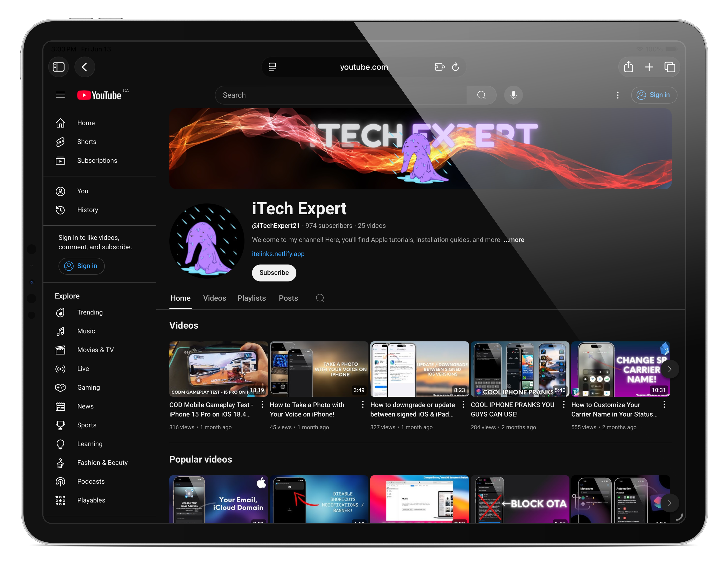Open options for Take a Photo video

click(363, 405)
